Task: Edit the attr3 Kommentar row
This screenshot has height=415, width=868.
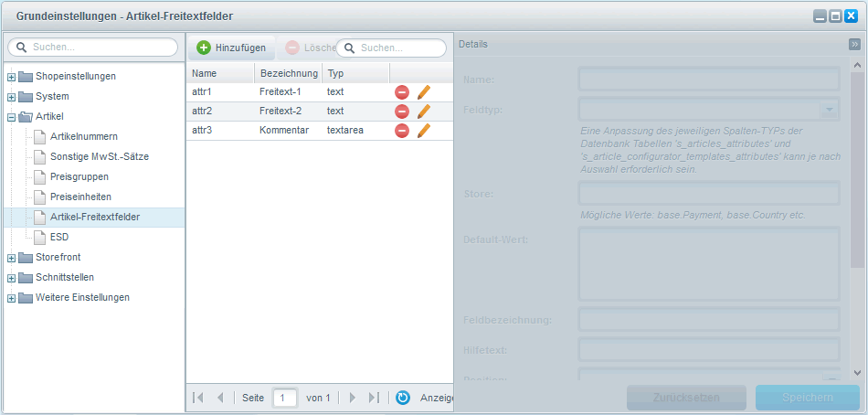Action: point(423,131)
